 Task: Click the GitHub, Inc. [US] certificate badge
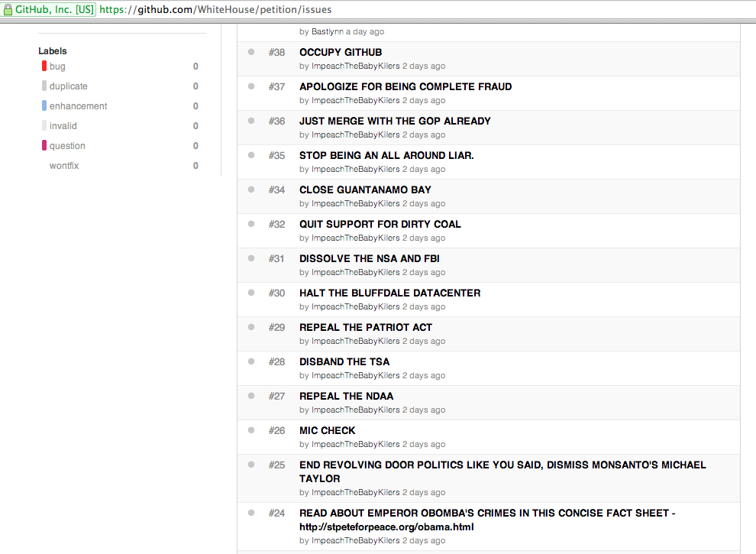click(49, 10)
